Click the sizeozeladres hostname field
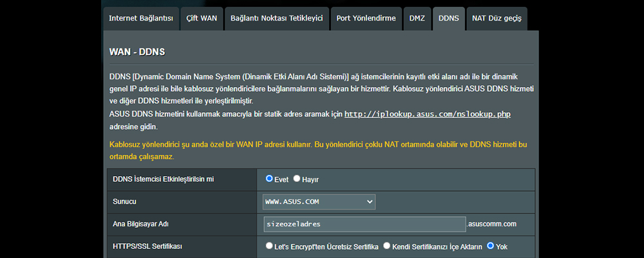Screen dimensions: 644x258 click(x=365, y=224)
